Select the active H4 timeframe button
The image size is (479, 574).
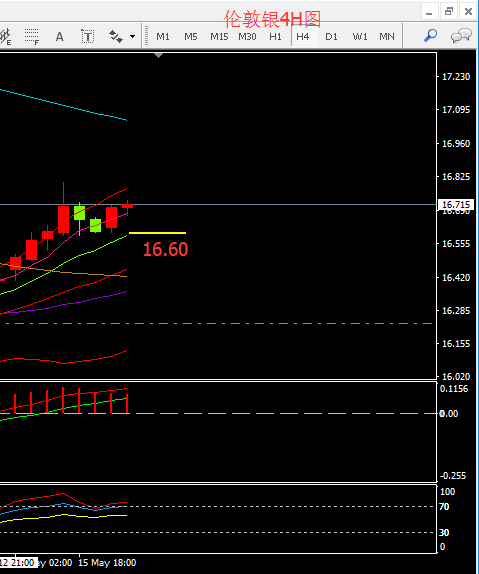303,37
